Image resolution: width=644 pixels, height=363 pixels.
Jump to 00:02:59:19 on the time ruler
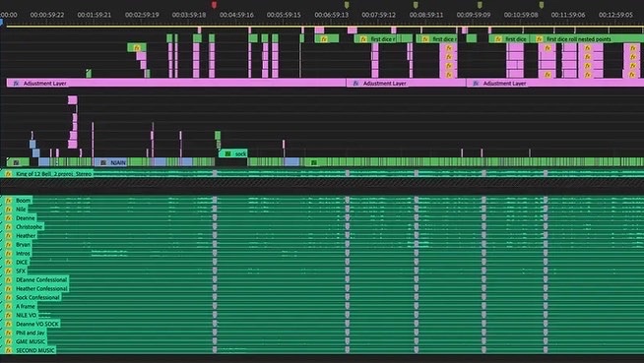tap(142, 15)
